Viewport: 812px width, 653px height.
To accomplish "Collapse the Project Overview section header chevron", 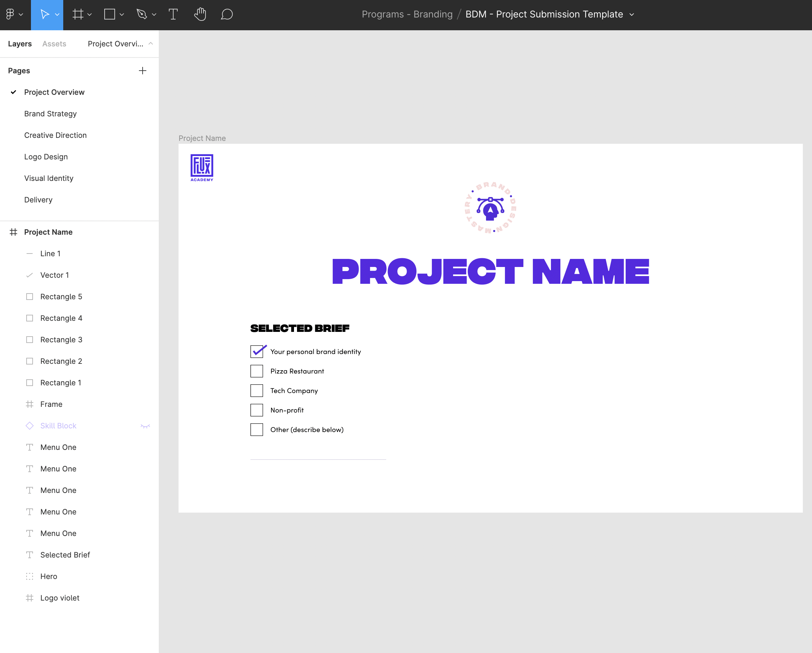I will pos(151,44).
